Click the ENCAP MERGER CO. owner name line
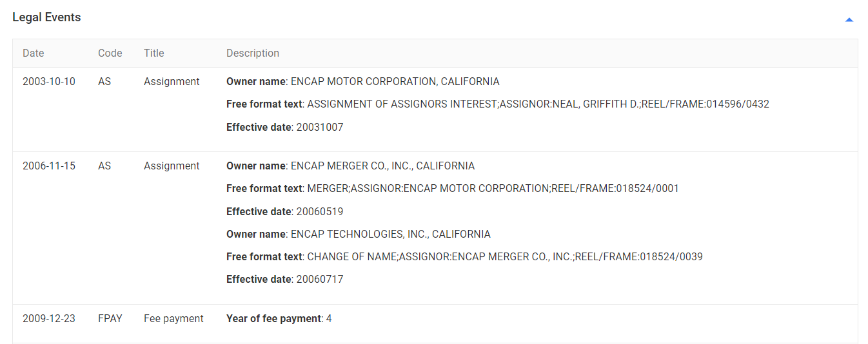The width and height of the screenshot is (868, 344). point(350,166)
